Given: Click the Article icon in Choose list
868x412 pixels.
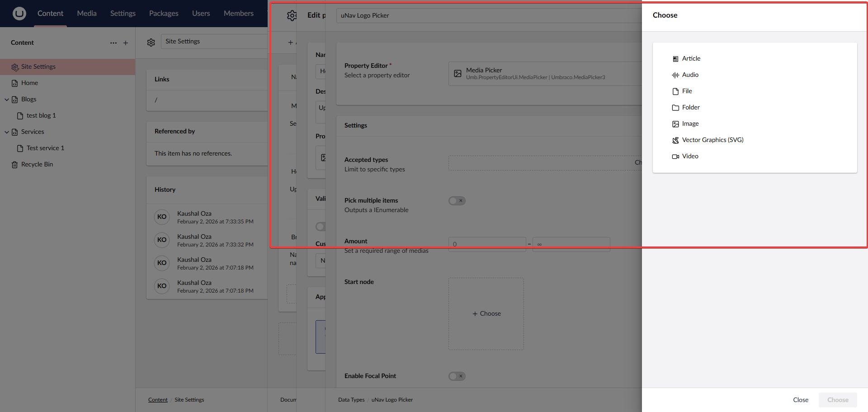Looking at the screenshot, I should [x=675, y=59].
